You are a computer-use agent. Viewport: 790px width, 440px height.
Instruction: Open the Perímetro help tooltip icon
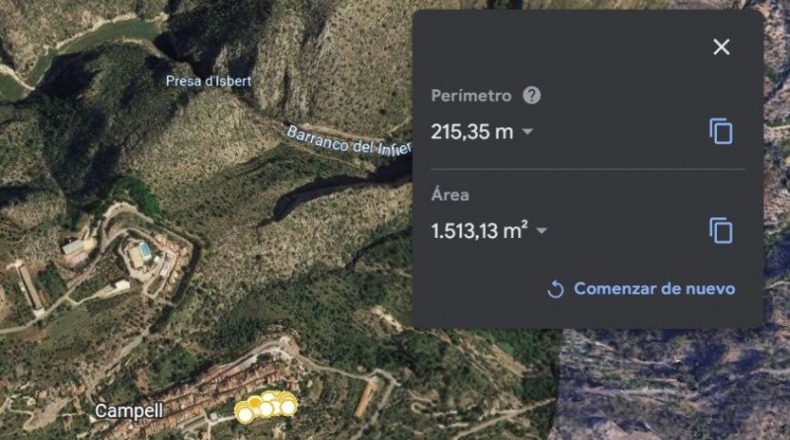tap(532, 95)
